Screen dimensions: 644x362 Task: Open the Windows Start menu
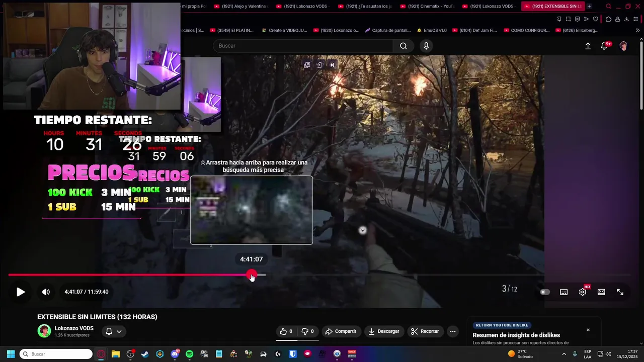pos(11,354)
